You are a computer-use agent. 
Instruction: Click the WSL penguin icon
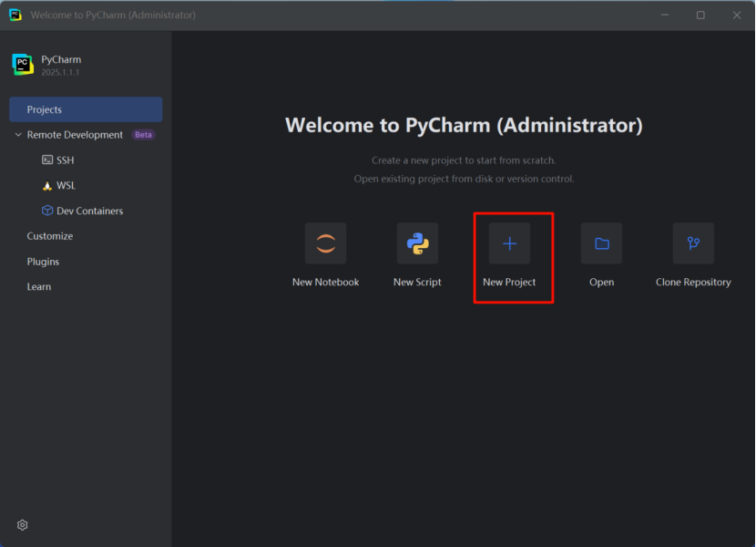47,185
